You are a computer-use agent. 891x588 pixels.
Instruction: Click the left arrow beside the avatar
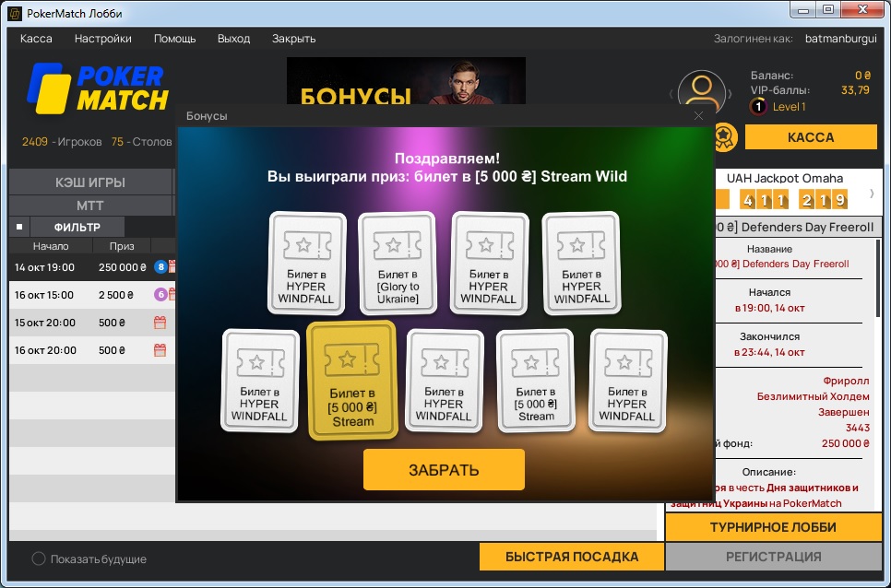click(x=671, y=94)
